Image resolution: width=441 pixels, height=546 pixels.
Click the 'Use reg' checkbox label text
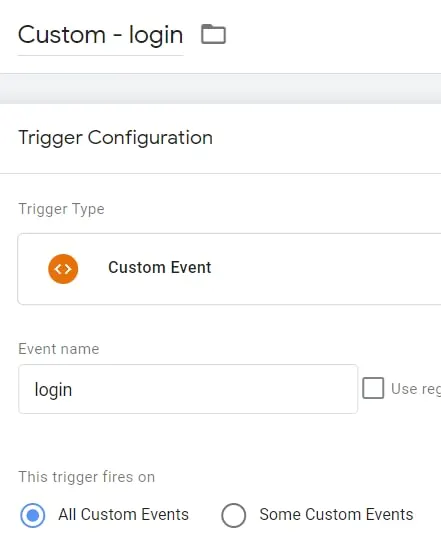pos(416,389)
